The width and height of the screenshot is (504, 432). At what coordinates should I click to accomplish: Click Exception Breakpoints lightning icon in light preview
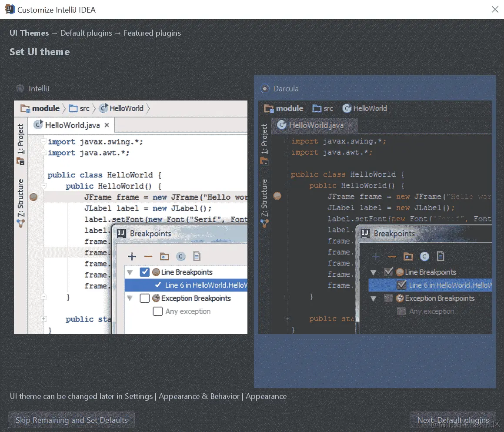(156, 298)
